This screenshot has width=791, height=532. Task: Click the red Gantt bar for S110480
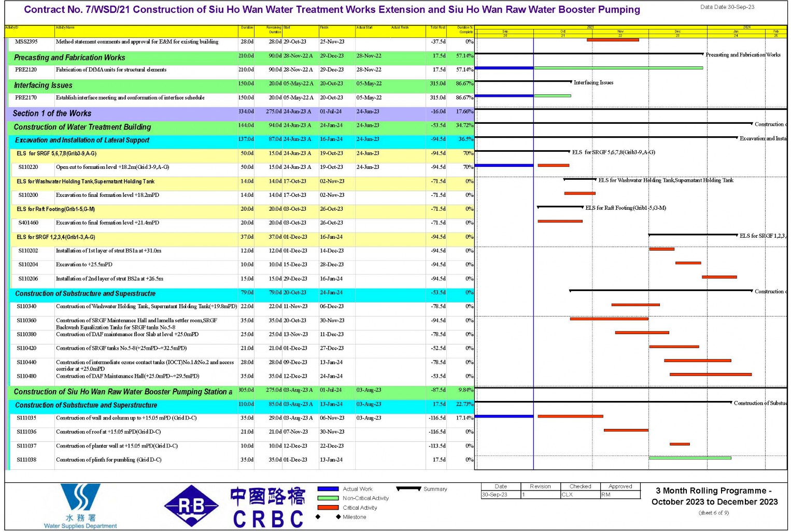click(x=711, y=374)
